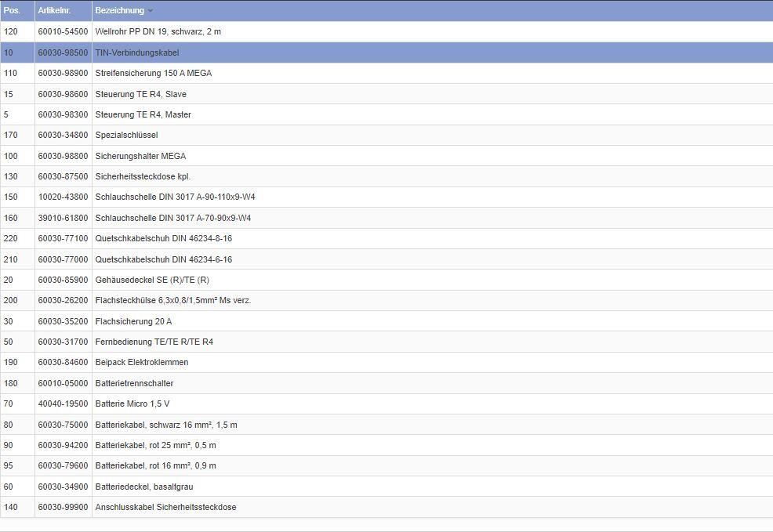Click the Bezeichnung column header text
773x532 pixels.
click(x=119, y=10)
